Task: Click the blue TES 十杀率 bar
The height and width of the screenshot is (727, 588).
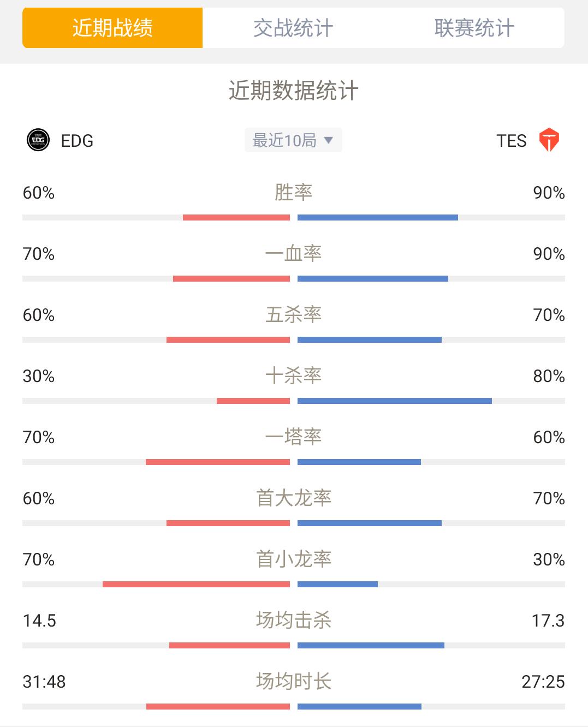Action: (395, 401)
